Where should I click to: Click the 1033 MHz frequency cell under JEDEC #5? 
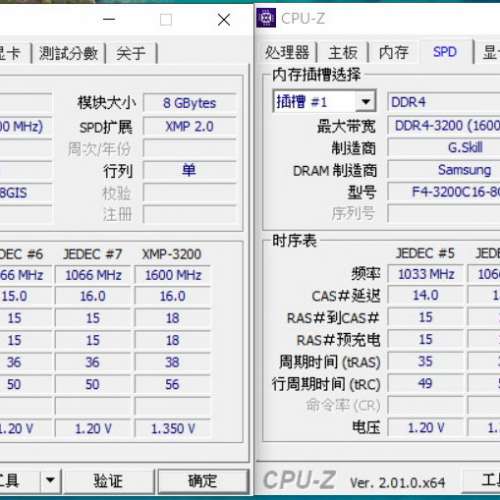tap(426, 275)
